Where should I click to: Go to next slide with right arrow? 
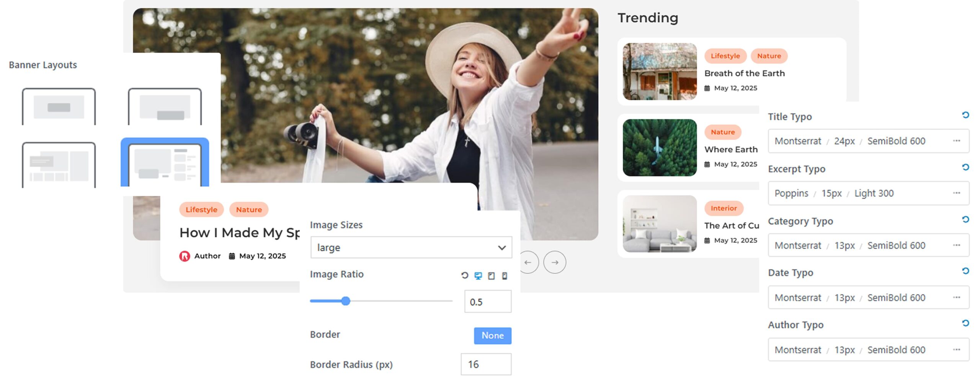pos(554,262)
